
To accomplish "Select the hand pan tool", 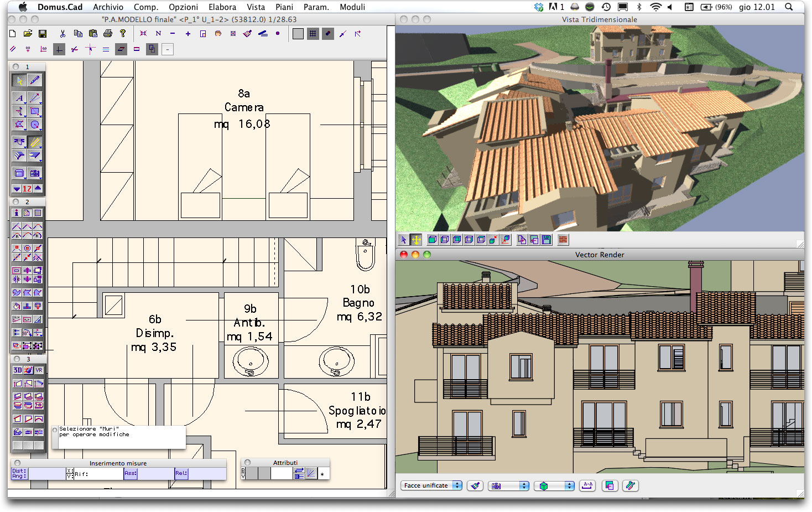I will pyautogui.click(x=218, y=34).
